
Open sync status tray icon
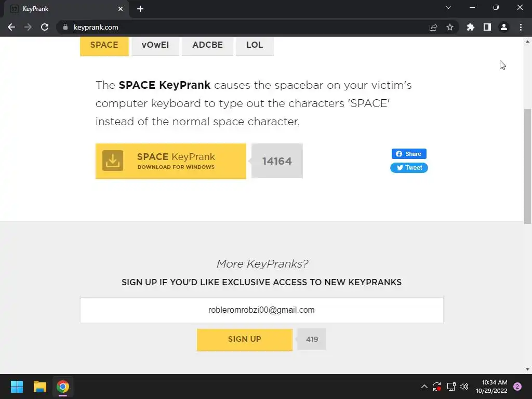pyautogui.click(x=436, y=387)
